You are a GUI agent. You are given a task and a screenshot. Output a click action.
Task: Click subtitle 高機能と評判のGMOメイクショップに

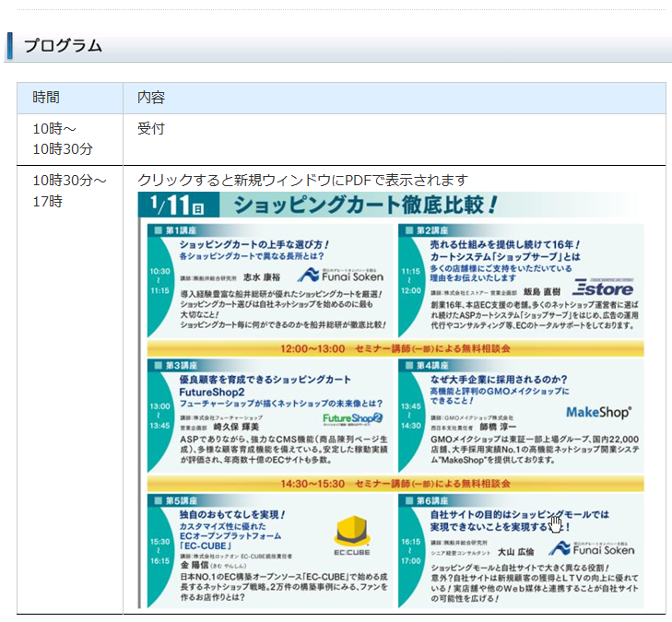500,391
